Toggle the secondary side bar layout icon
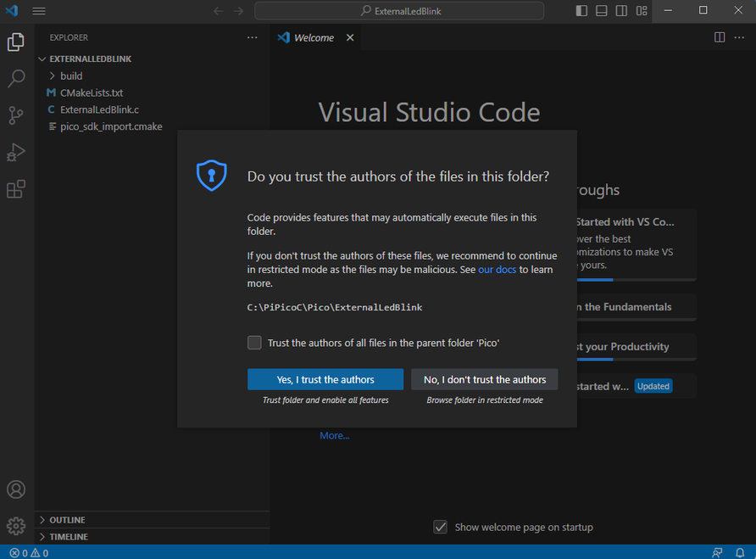The image size is (756, 559). click(621, 11)
